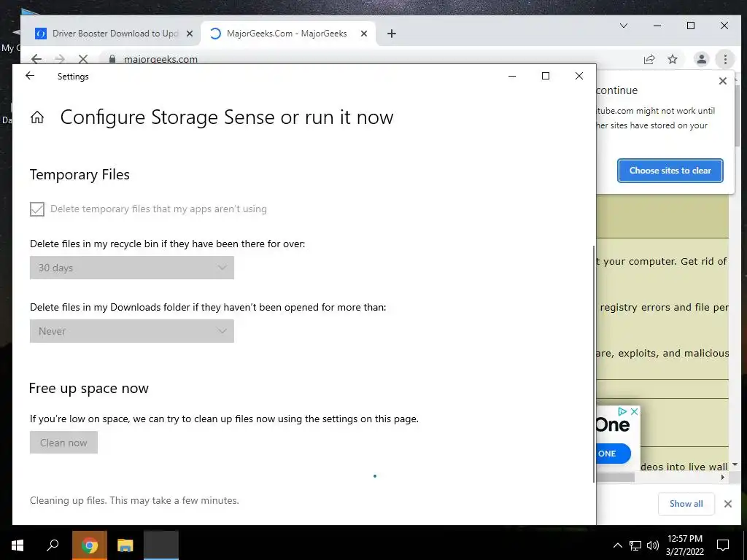
Task: Open the Windows Start menu
Action: pos(18,545)
